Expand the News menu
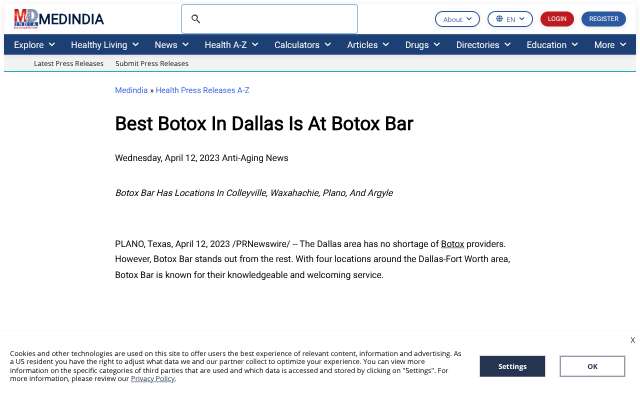Screen dimensions: 640x400 click(x=171, y=45)
